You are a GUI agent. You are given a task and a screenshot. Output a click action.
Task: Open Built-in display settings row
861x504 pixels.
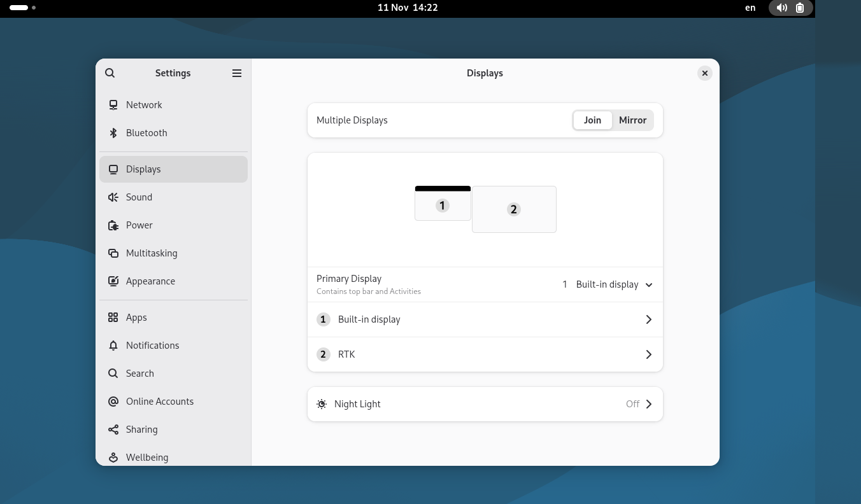point(485,319)
